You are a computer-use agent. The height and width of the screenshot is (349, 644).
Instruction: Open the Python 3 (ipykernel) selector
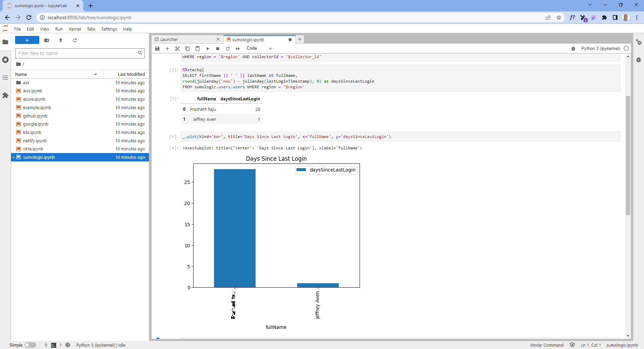[600, 48]
